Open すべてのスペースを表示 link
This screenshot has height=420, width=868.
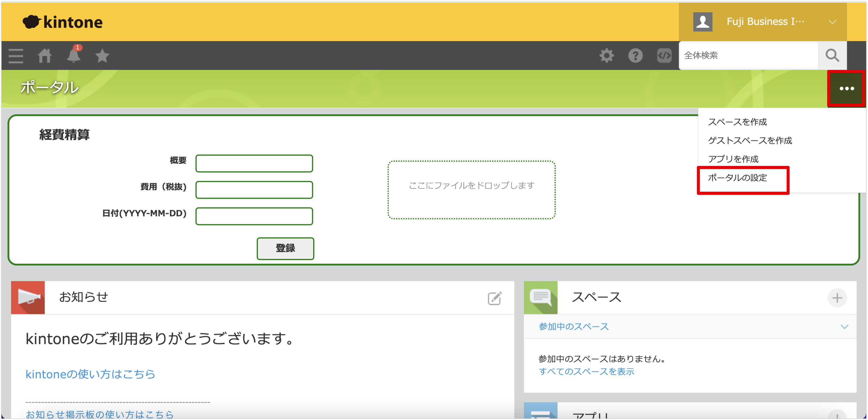click(x=586, y=371)
